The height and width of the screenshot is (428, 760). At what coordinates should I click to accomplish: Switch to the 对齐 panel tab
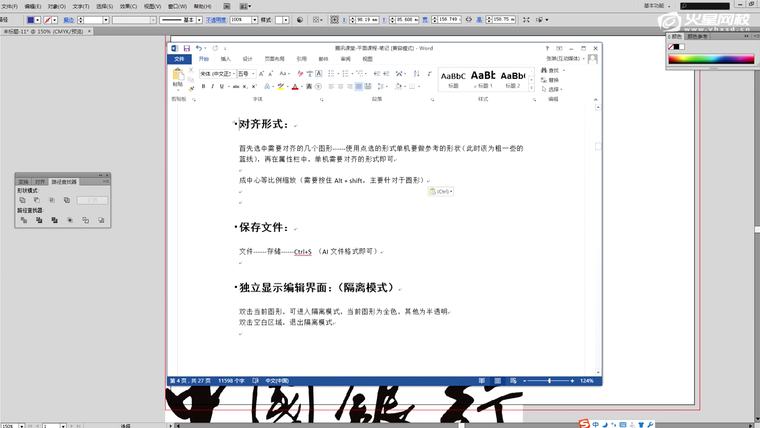(x=40, y=182)
